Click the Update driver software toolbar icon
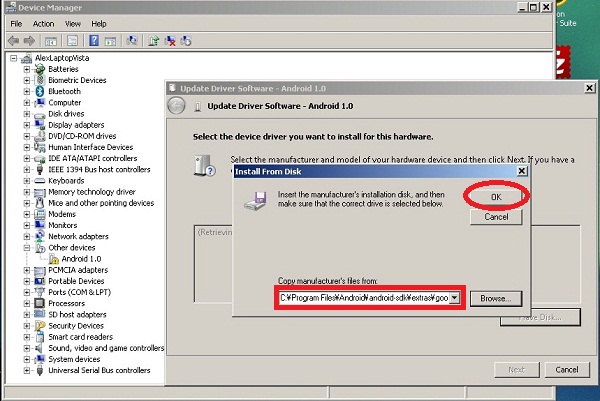Image resolution: width=600 pixels, height=401 pixels. pyautogui.click(x=154, y=41)
